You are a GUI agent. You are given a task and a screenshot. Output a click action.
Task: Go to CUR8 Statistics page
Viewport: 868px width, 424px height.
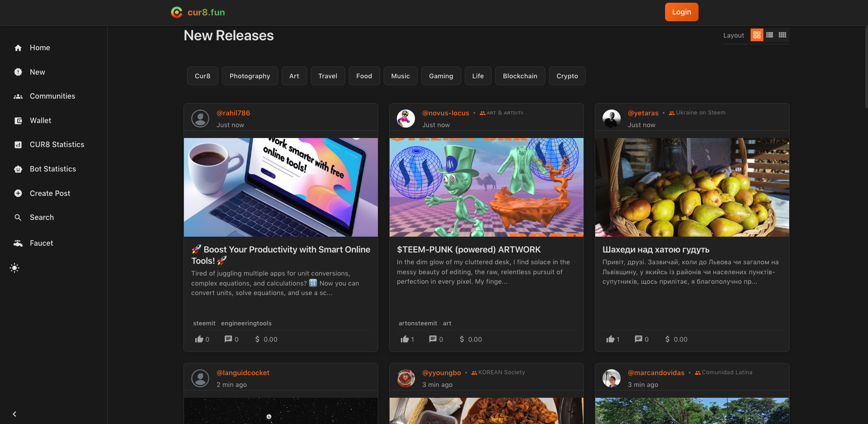click(x=57, y=145)
